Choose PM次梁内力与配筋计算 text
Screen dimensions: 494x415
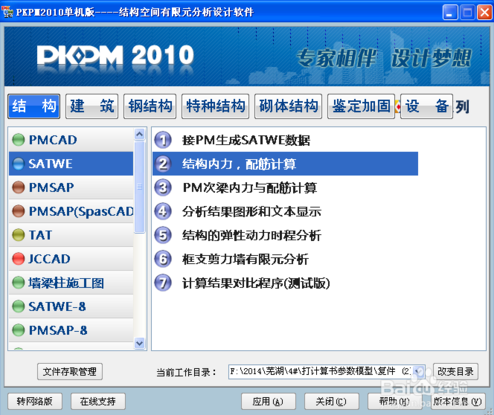click(250, 188)
